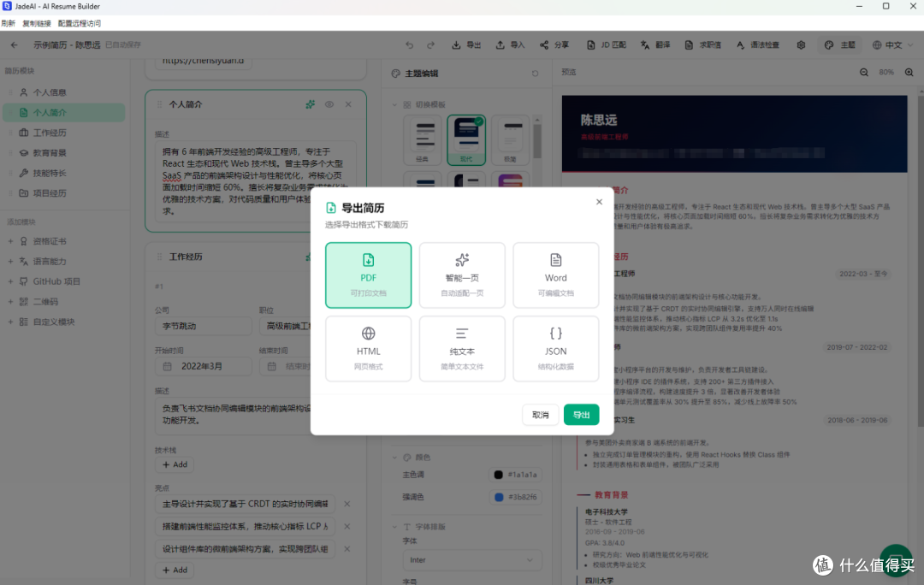Image resolution: width=924 pixels, height=585 pixels.
Task: Open 导出 in the top toolbar
Action: click(x=467, y=44)
